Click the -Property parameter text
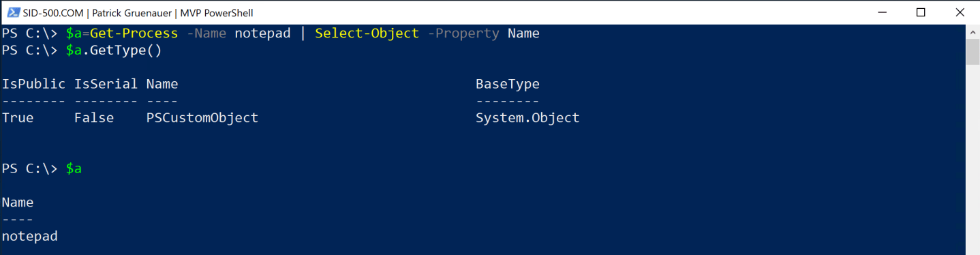980x255 pixels. tap(463, 33)
